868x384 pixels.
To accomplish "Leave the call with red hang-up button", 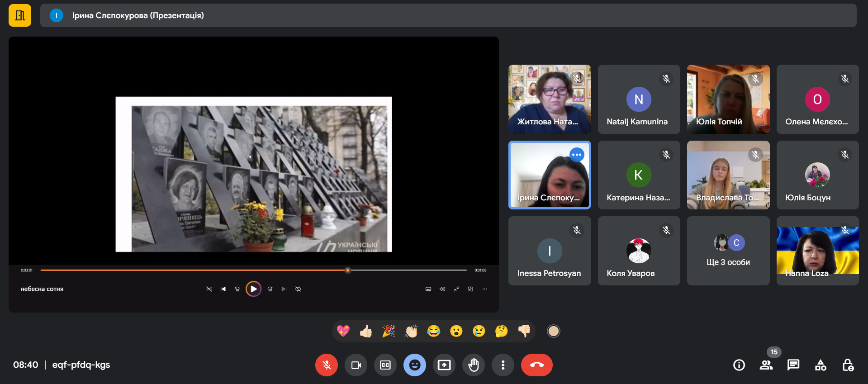I will [536, 365].
